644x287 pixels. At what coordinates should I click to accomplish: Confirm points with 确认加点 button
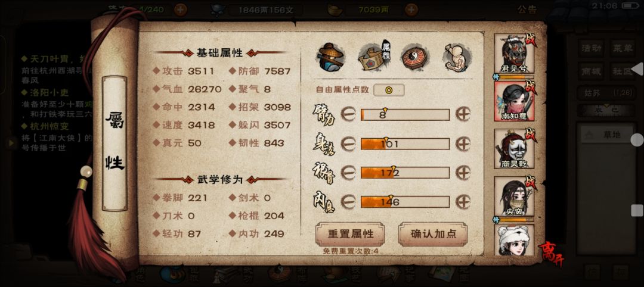(433, 234)
